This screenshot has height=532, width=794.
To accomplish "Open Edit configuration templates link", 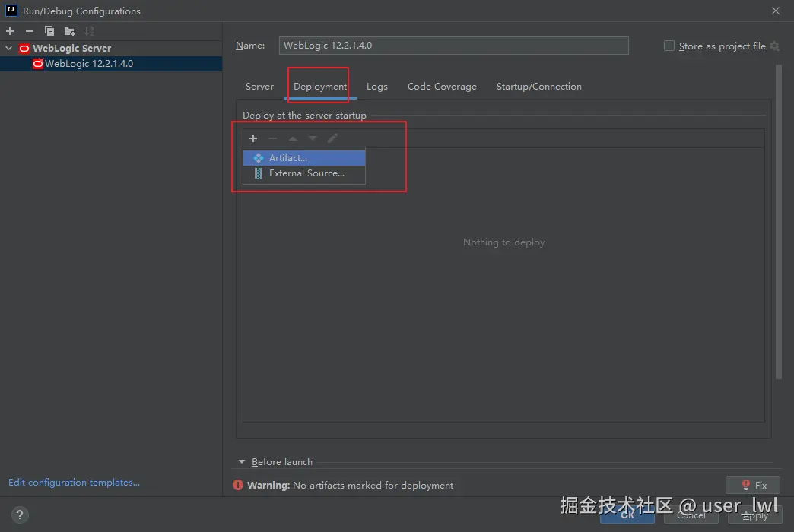I will pos(74,483).
